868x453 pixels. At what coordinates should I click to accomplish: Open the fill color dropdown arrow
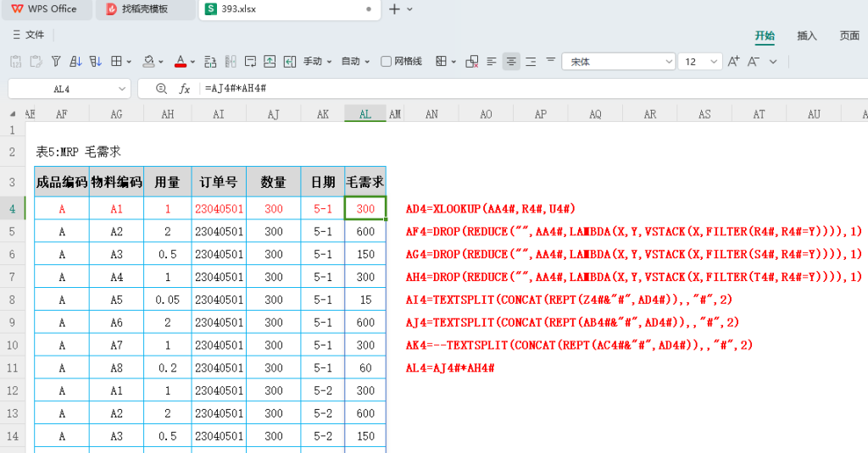(x=160, y=62)
